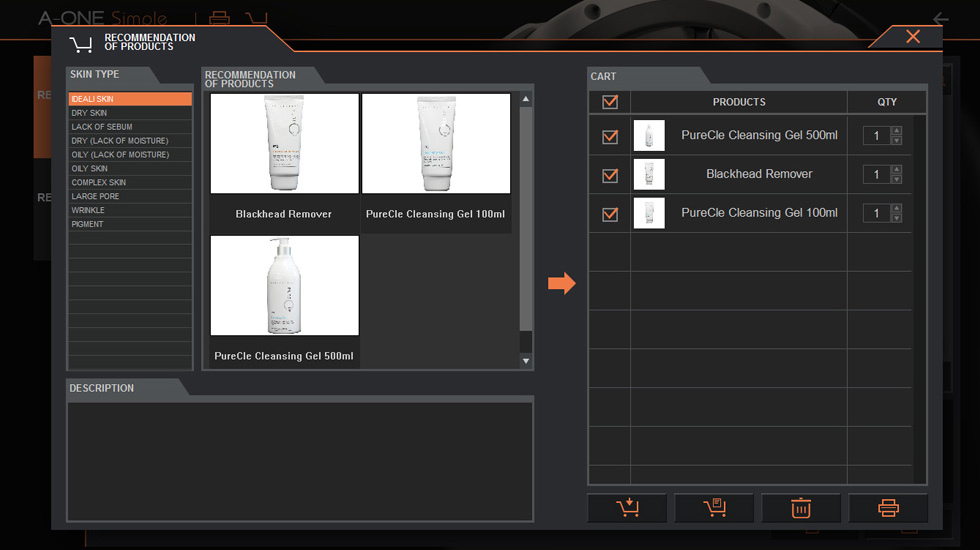The image size is (980, 550).
Task: Click the add-to-cart download icon button
Action: click(x=627, y=508)
